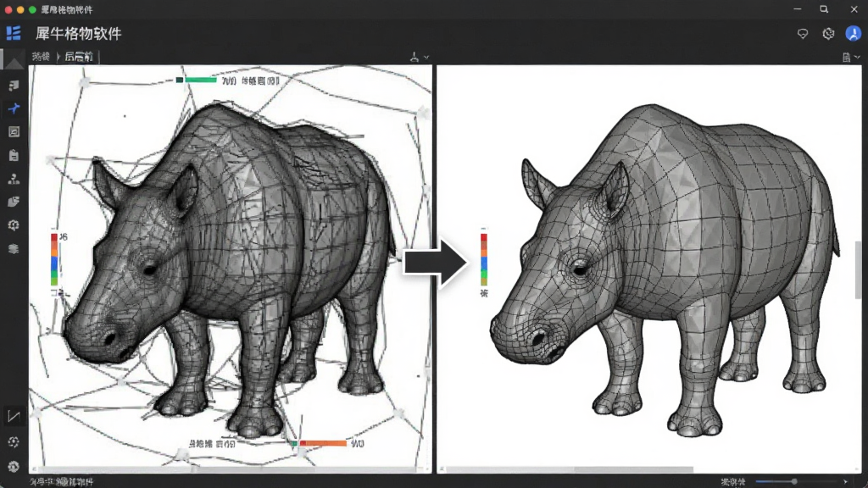
Task: Click the right viewport's horizontal scrollbar
Action: (x=570, y=469)
